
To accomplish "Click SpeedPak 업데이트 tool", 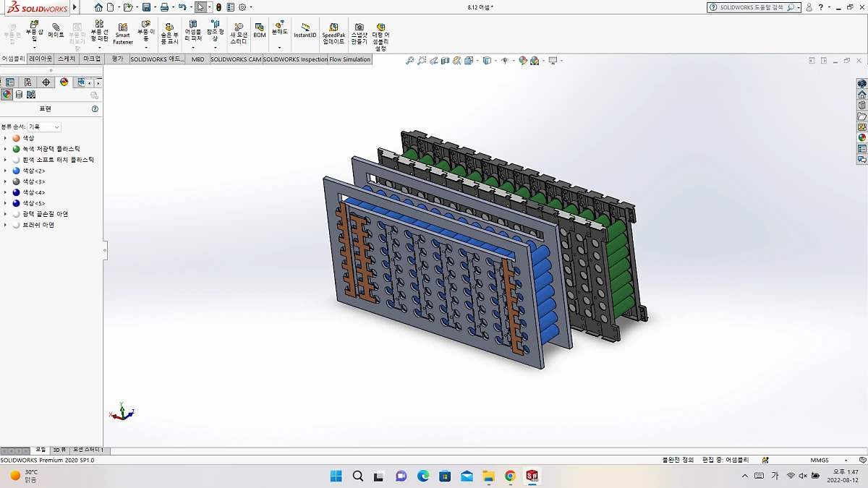I will (x=333, y=33).
